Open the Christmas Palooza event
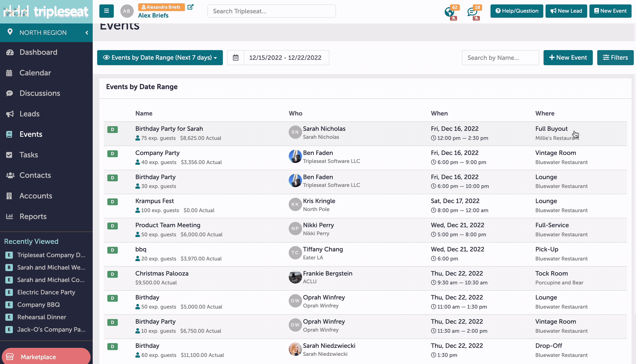Viewport: 636px width, 364px height. click(x=162, y=273)
